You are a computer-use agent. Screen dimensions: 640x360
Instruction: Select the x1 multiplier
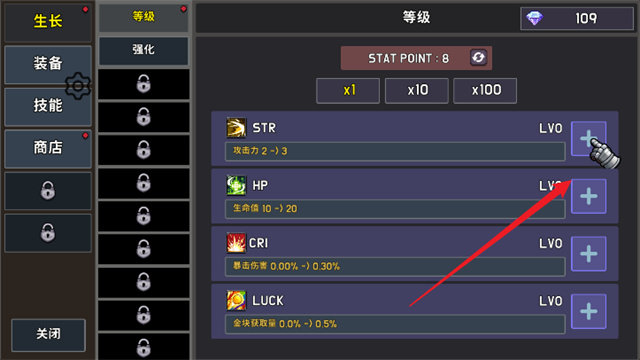(348, 90)
